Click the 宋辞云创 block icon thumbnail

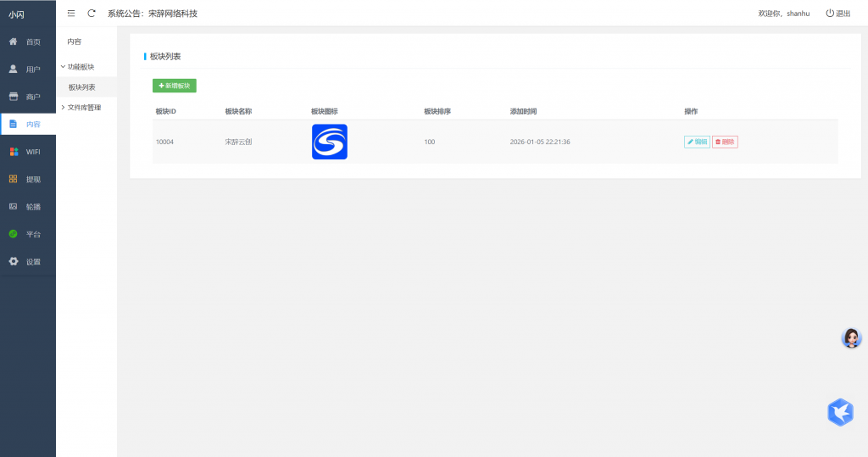[x=330, y=142]
